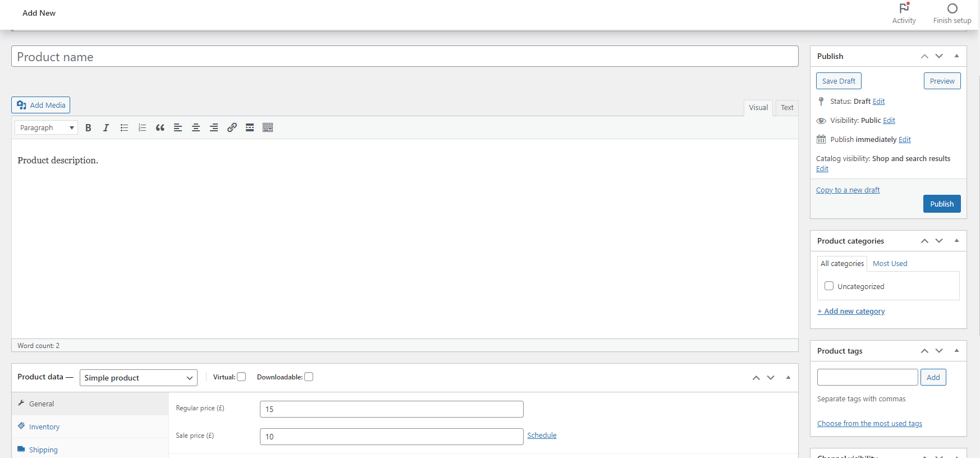This screenshot has height=458, width=980.
Task: Collapse the Product tags panel
Action: tap(956, 351)
